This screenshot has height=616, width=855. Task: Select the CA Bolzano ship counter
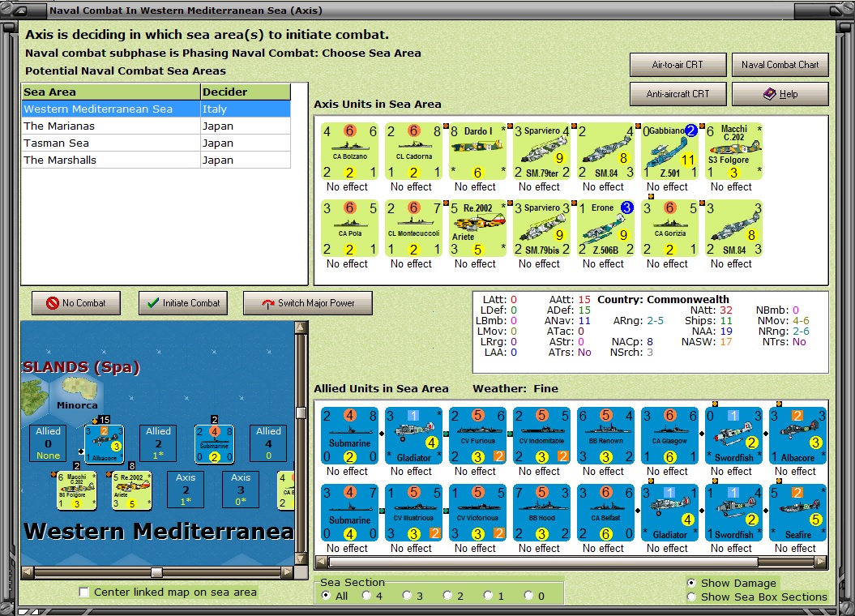(349, 152)
